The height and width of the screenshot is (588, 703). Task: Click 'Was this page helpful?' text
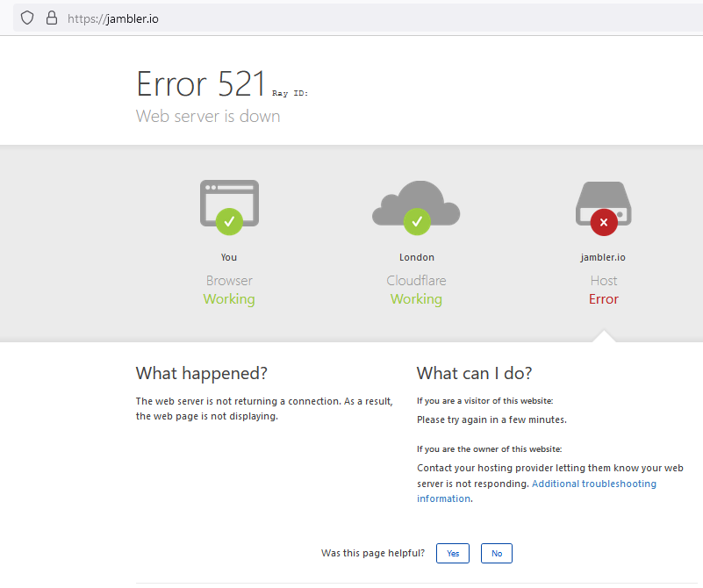pos(373,553)
